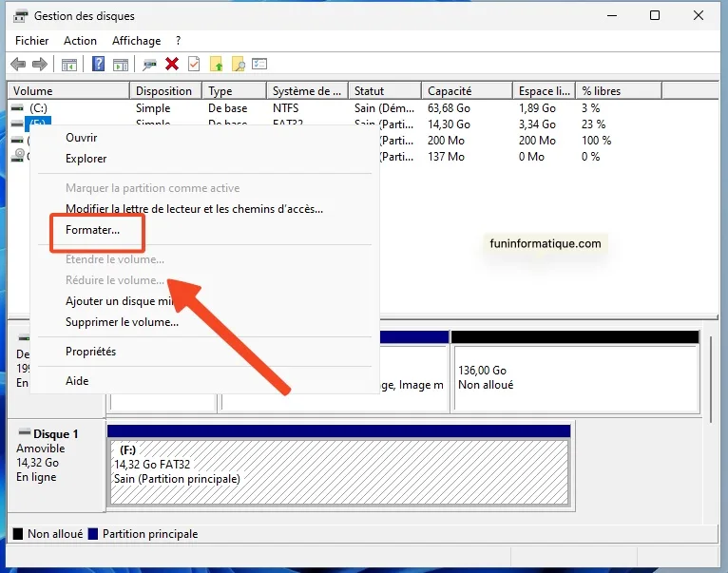
Task: Click the connect drive settings toolbar icon
Action: click(x=149, y=64)
